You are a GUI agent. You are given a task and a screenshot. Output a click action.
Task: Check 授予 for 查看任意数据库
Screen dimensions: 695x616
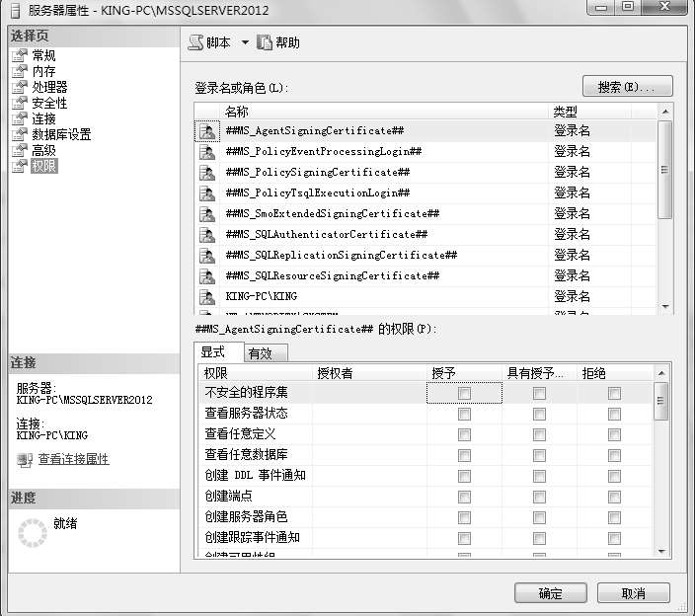point(464,455)
